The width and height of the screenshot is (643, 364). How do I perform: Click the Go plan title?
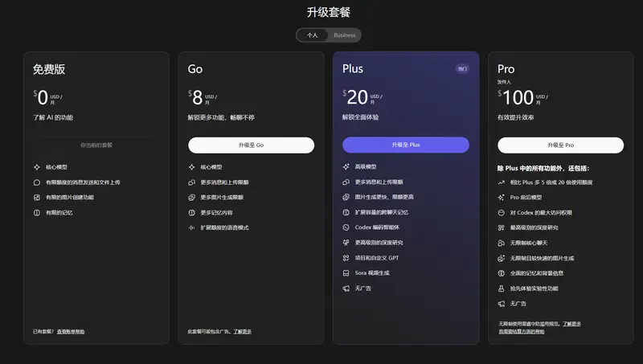click(195, 69)
